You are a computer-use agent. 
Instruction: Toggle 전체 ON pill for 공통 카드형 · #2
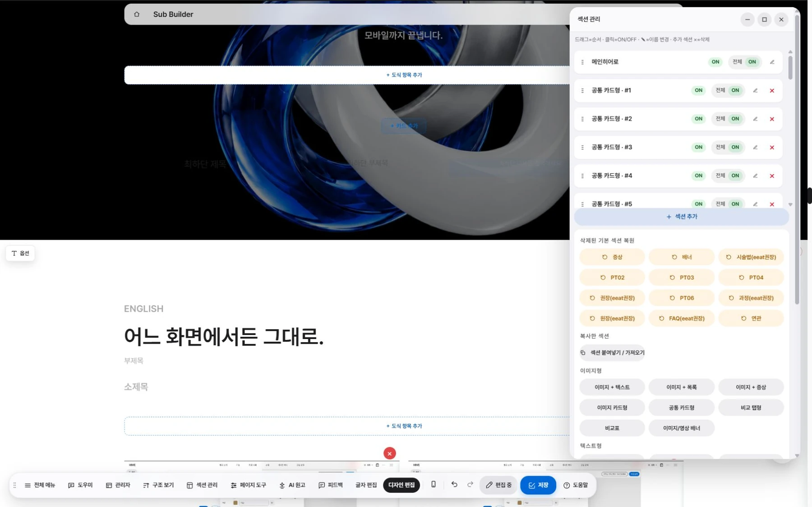tap(728, 119)
